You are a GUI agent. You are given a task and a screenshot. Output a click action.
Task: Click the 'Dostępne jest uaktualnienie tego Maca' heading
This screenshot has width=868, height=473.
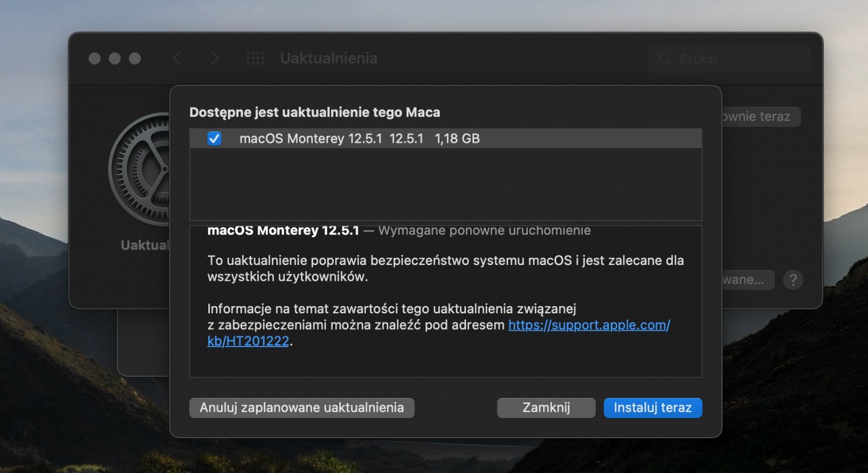coord(315,112)
